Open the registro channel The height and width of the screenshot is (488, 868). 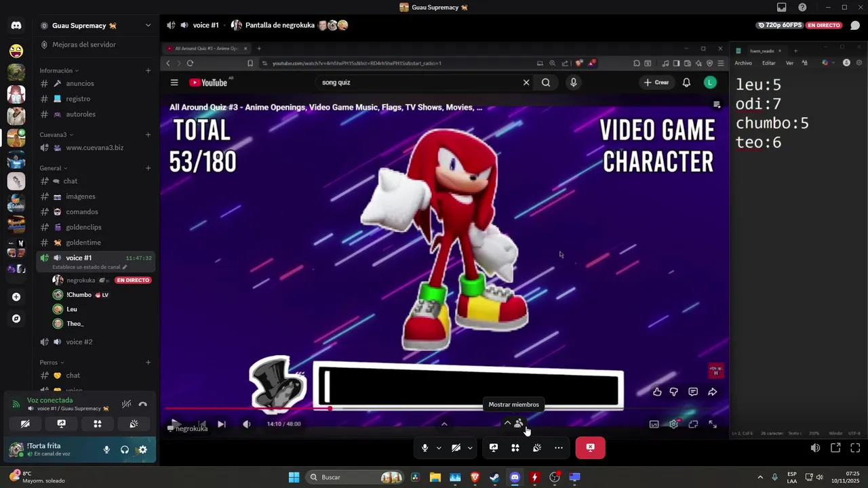tap(95, 99)
